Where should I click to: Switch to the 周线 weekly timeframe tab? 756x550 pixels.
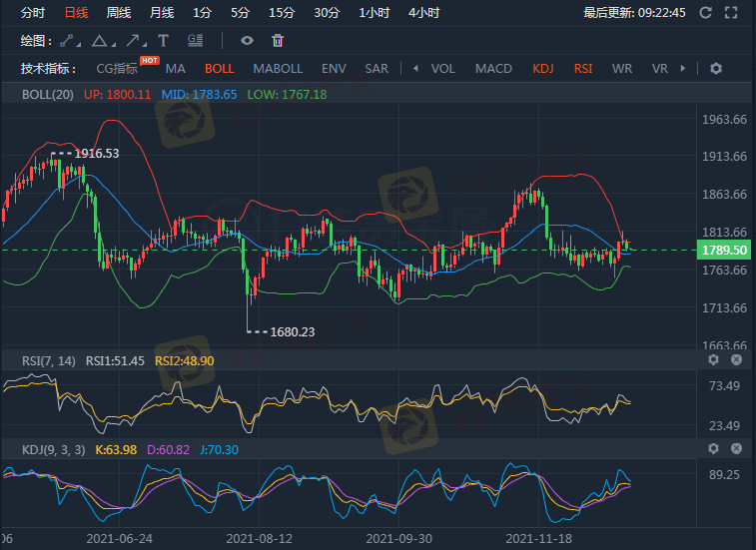(119, 13)
